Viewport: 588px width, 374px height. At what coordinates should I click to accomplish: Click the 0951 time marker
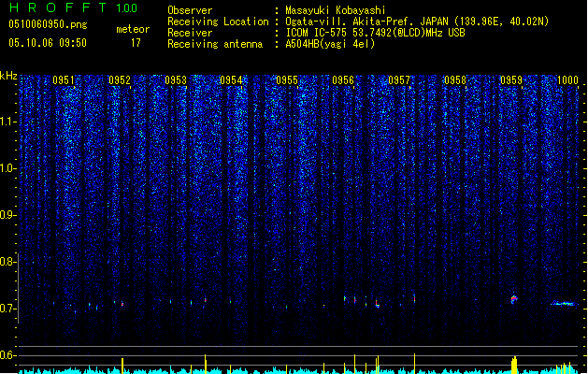tap(63, 80)
